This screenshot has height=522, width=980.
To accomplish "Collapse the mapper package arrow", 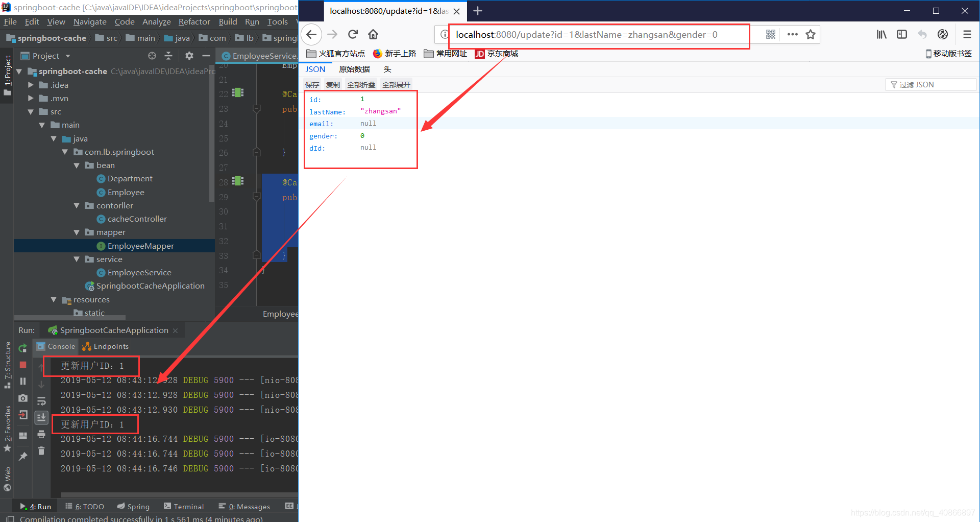I will 77,232.
